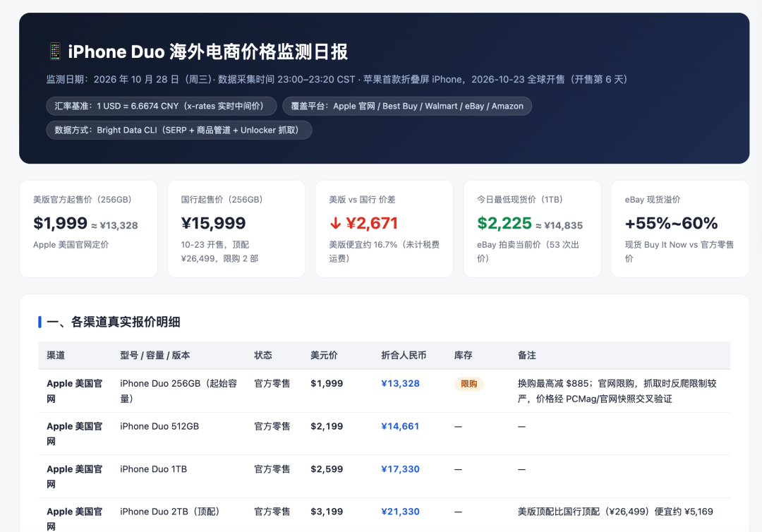Click the 渠道 column header
This screenshot has width=762, height=532.
[x=56, y=355]
